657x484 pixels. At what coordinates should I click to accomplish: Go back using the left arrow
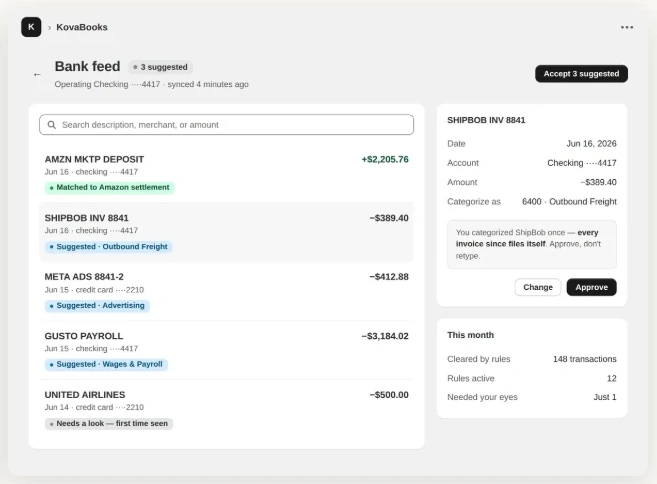pos(37,75)
